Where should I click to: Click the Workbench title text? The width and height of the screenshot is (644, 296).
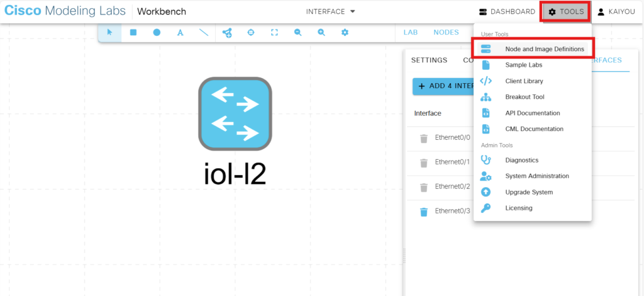(162, 11)
